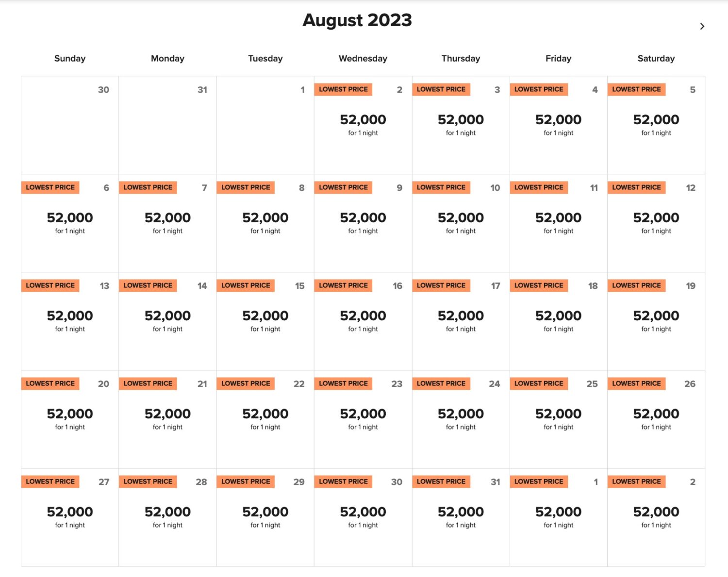Image resolution: width=728 pixels, height=577 pixels.
Task: Click the August 12 date cell
Action: point(656,223)
